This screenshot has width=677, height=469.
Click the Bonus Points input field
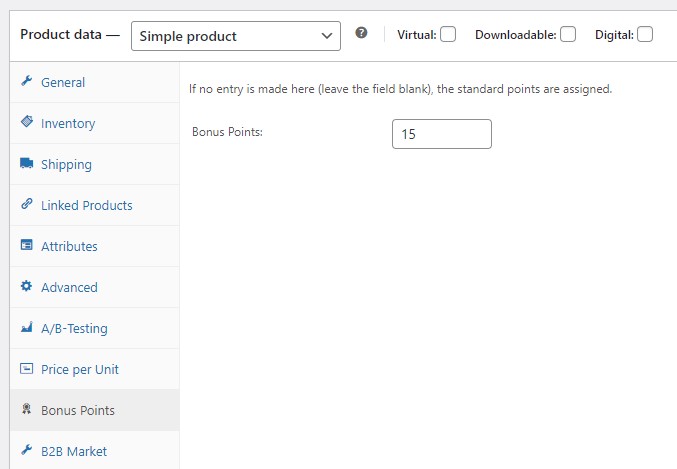click(x=441, y=134)
